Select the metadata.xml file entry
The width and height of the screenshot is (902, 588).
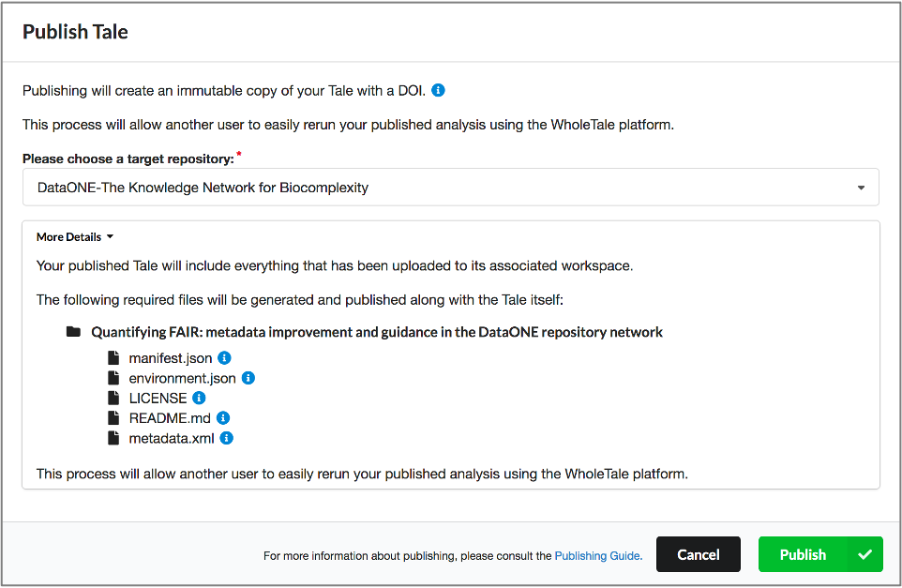[x=172, y=438]
